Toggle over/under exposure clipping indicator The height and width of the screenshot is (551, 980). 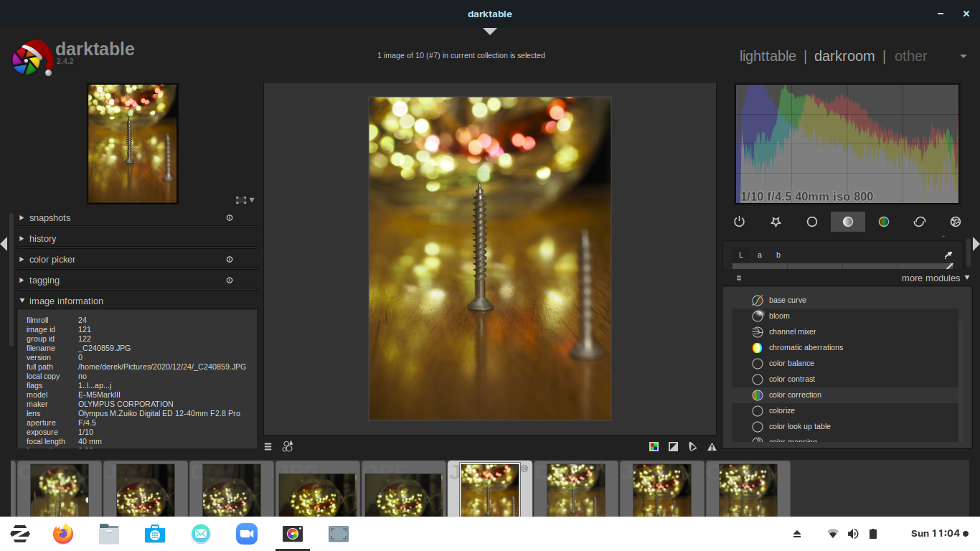673,446
